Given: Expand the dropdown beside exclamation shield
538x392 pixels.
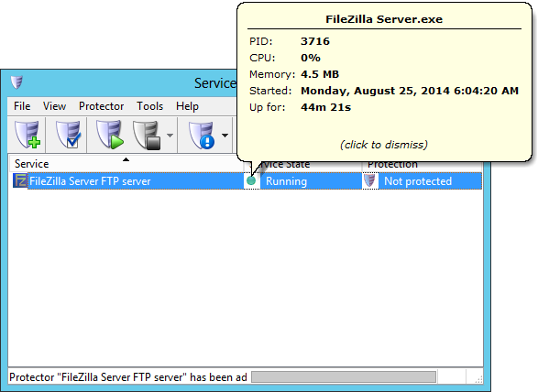Looking at the screenshot, I should coord(225,136).
